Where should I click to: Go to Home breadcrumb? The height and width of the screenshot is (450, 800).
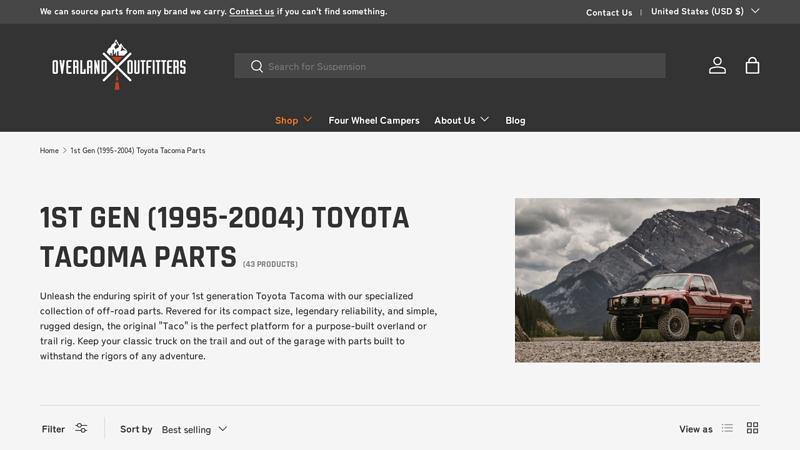[49, 151]
